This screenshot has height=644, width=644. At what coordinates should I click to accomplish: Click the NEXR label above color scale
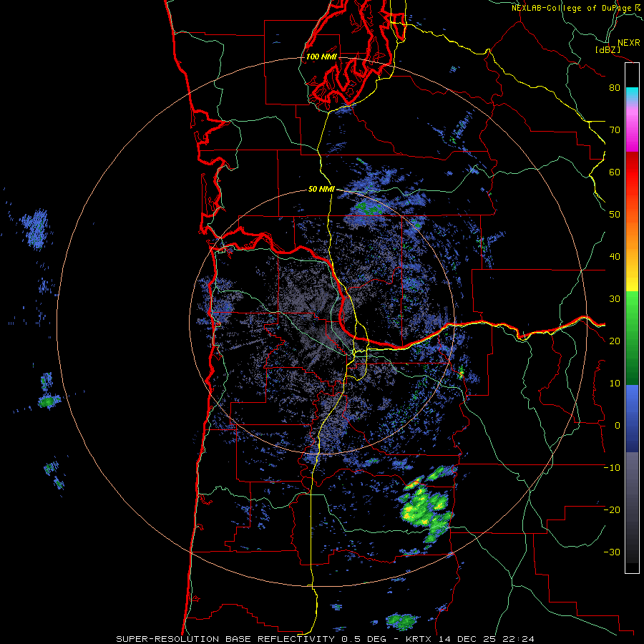628,43
